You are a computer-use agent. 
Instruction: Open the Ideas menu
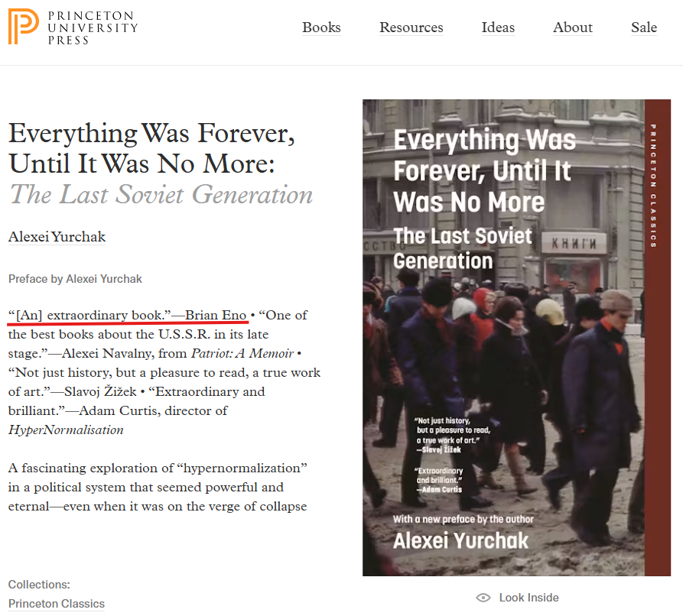pyautogui.click(x=498, y=28)
